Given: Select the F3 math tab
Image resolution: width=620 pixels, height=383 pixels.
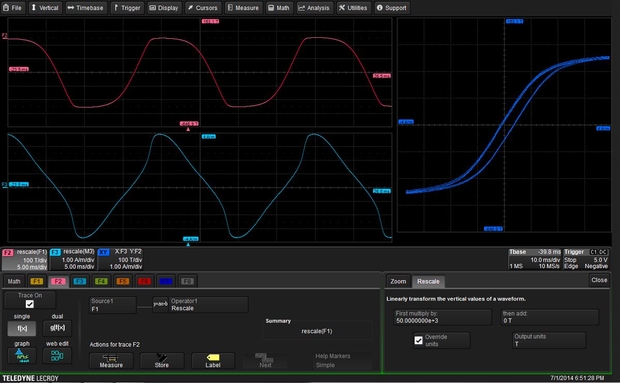Looking at the screenshot, I should click(79, 281).
